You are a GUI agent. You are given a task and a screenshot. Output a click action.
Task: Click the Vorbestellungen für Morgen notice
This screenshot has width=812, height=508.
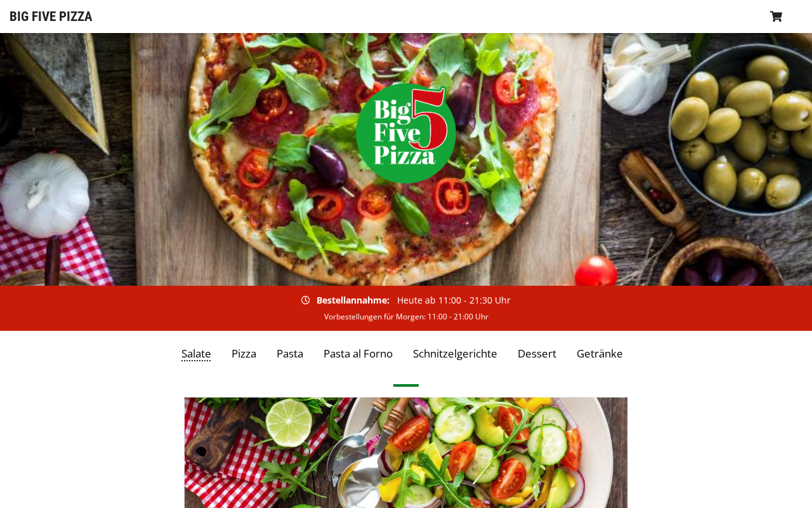tap(406, 317)
